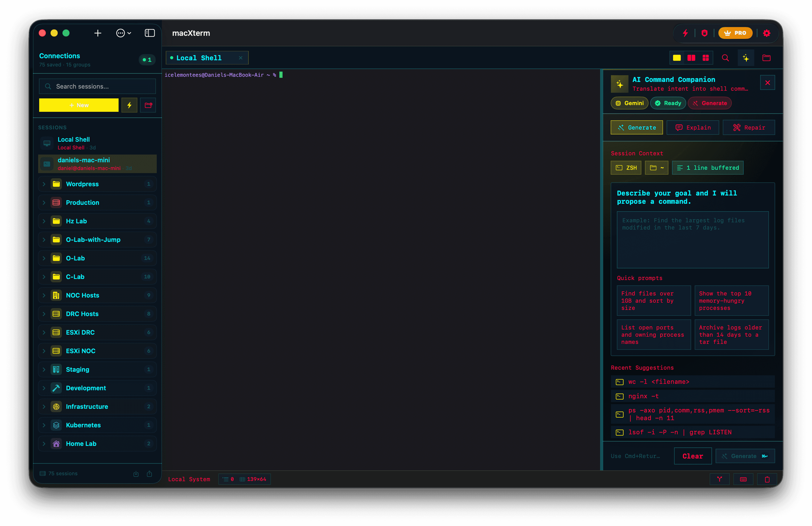Expand the C-Lab group
Image resolution: width=812 pixels, height=526 pixels.
click(97, 277)
